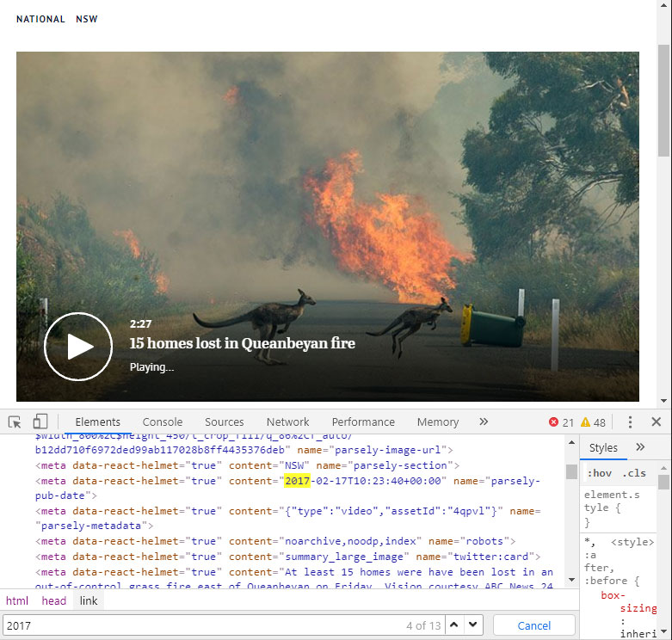Open the NATIONAL section link
The image size is (672, 640).
coord(40,19)
